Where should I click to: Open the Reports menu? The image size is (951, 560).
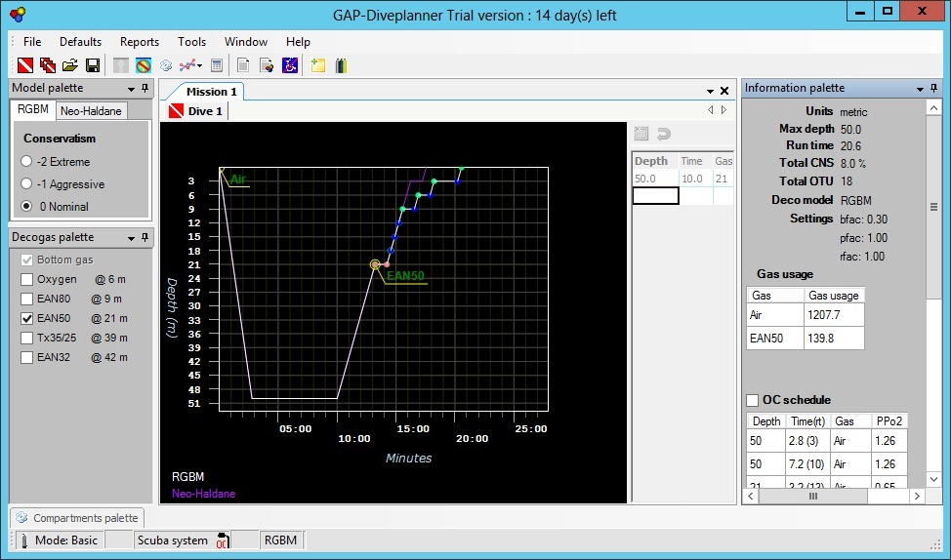(x=140, y=42)
